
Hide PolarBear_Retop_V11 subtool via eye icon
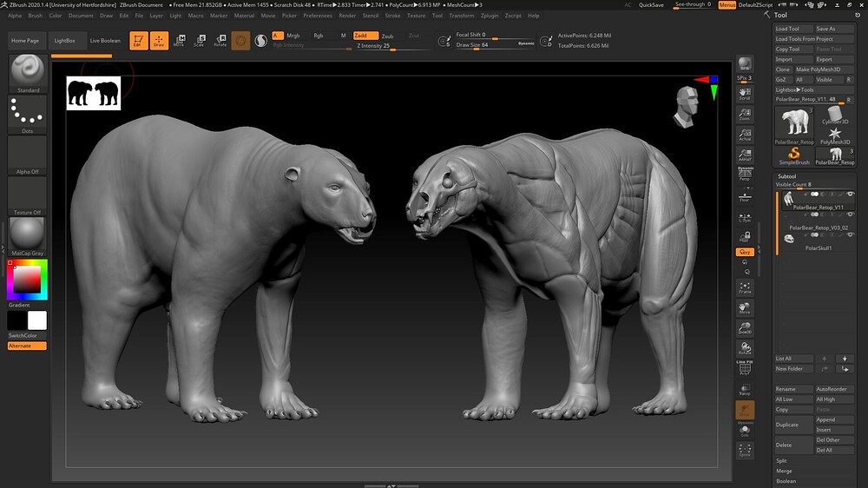[x=851, y=195]
